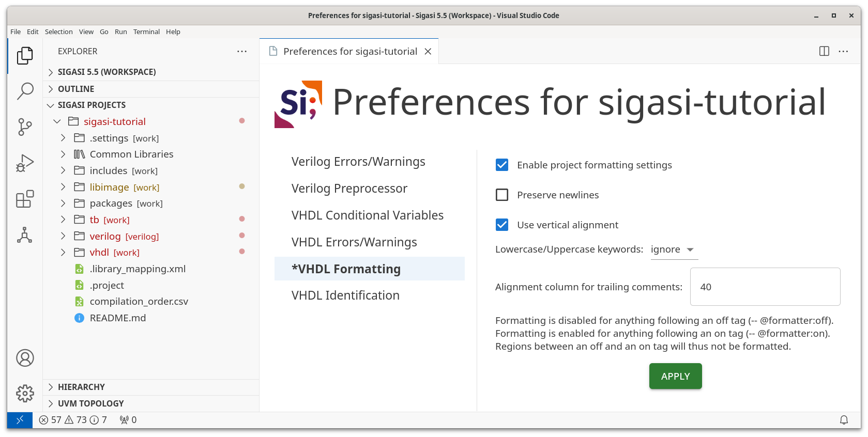Open the Edit menu

pos(33,32)
